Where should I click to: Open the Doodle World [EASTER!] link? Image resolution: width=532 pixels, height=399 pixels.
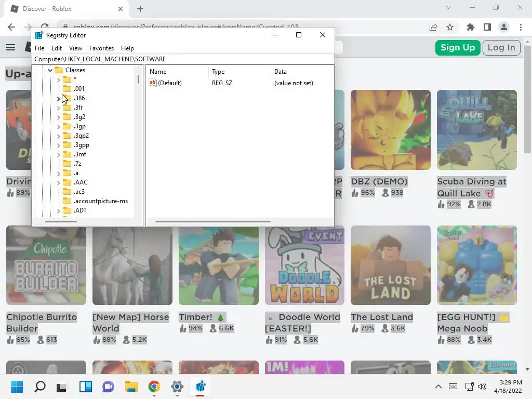(x=302, y=323)
